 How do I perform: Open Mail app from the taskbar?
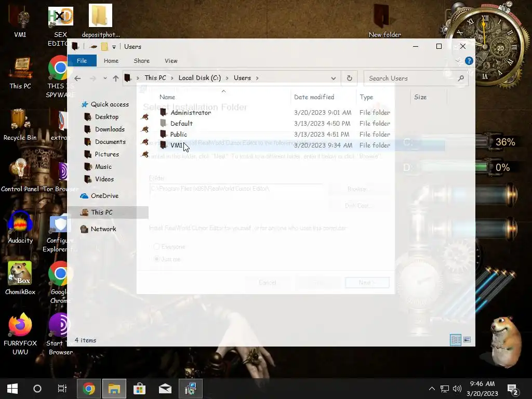(165, 389)
